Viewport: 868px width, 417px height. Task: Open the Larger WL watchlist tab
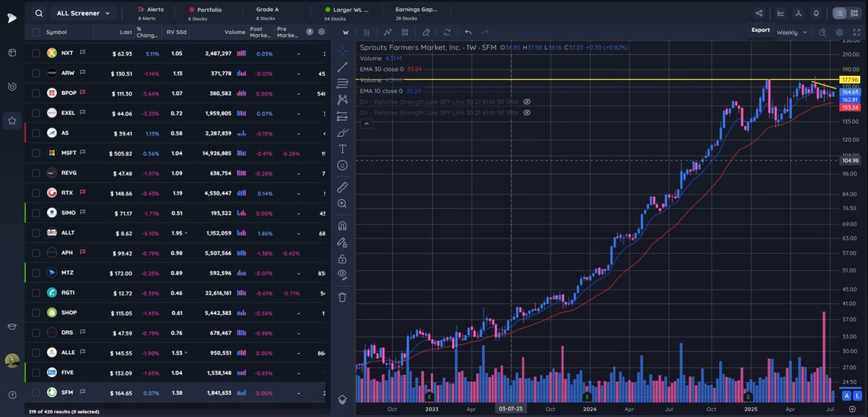(x=346, y=13)
